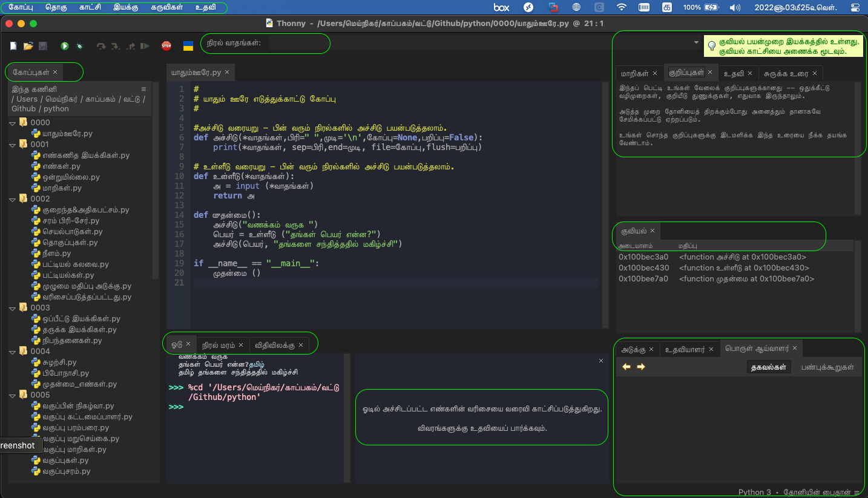Open the files panel hamburger menu
This screenshot has width=868, height=498.
pos(143,89)
